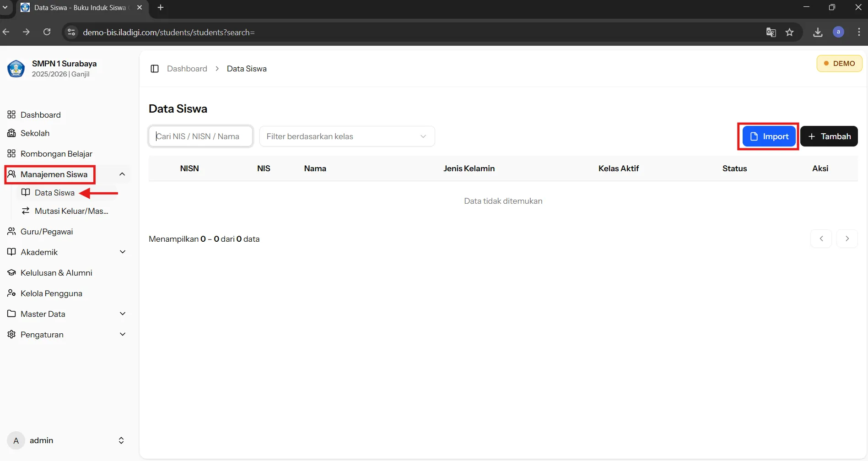
Task: Click the Nama column header
Action: tap(315, 168)
